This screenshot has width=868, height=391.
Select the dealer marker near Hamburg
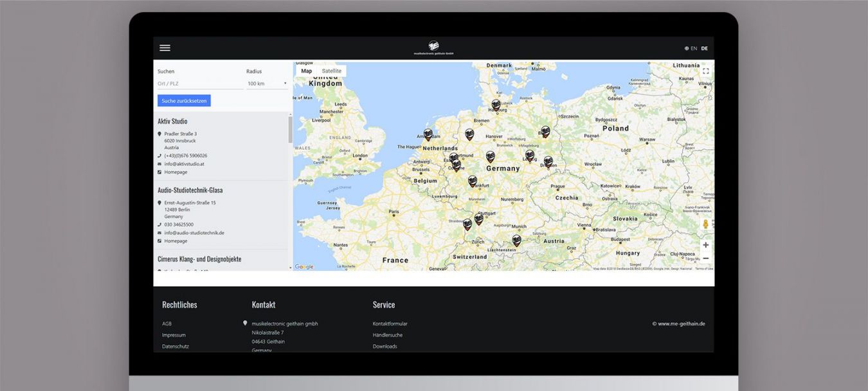496,105
